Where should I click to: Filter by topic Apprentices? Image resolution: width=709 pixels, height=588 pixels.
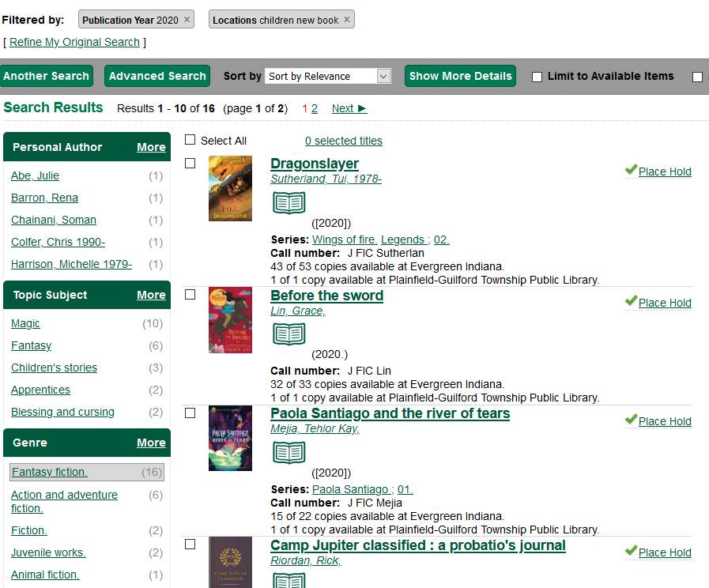(x=40, y=390)
